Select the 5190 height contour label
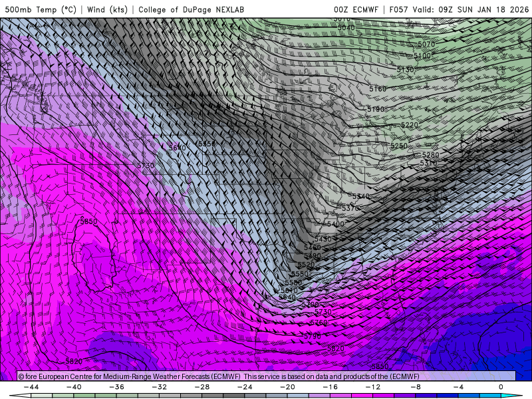The width and height of the screenshot is (532, 399). click(x=376, y=109)
